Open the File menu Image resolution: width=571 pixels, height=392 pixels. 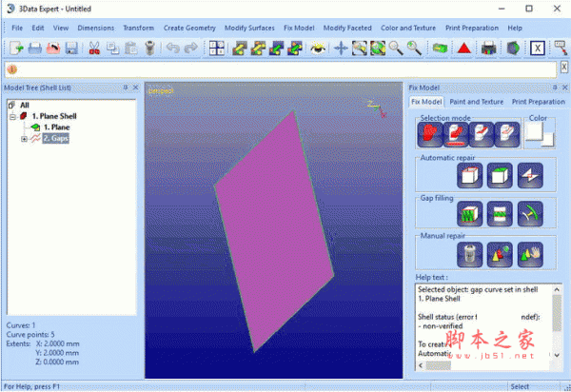pyautogui.click(x=17, y=28)
